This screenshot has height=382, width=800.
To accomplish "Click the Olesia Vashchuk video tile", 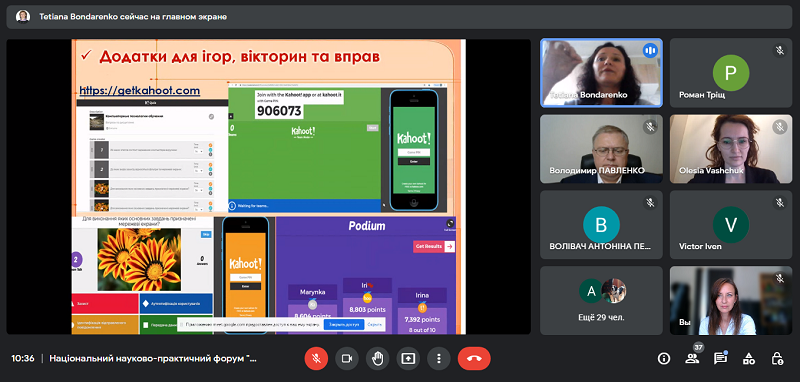I will (x=731, y=149).
